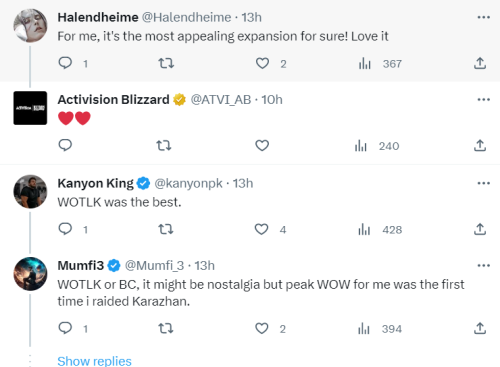Retweet Halendheime's post about appealing expansion
The image size is (500, 367).
(x=166, y=63)
